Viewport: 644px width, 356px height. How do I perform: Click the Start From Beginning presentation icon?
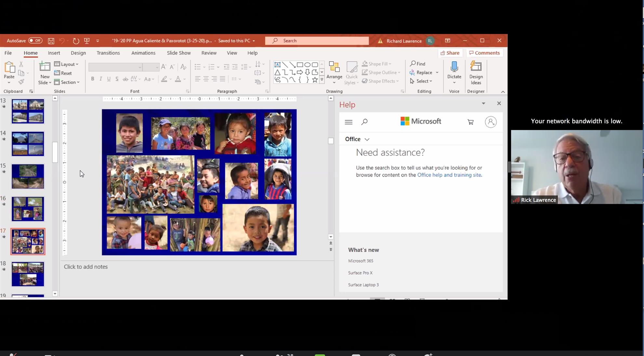pos(87,41)
